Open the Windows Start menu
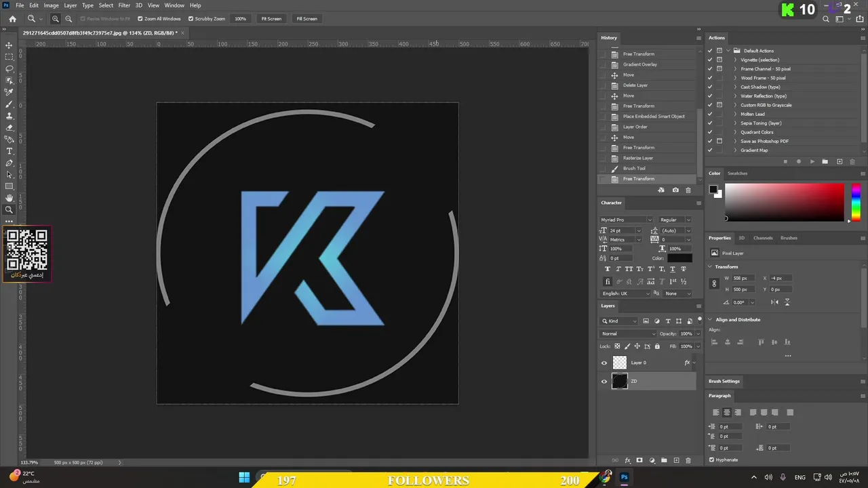 [244, 478]
